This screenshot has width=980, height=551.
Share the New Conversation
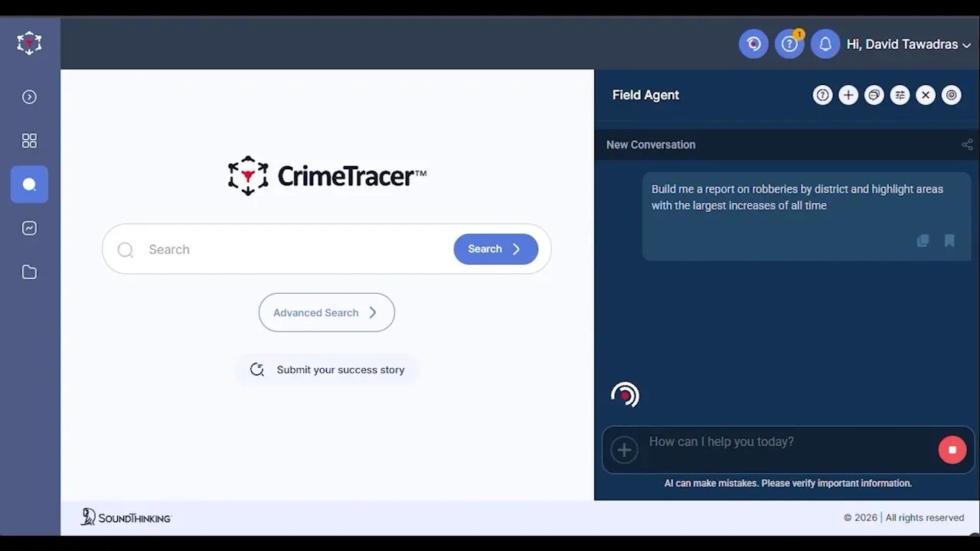967,145
